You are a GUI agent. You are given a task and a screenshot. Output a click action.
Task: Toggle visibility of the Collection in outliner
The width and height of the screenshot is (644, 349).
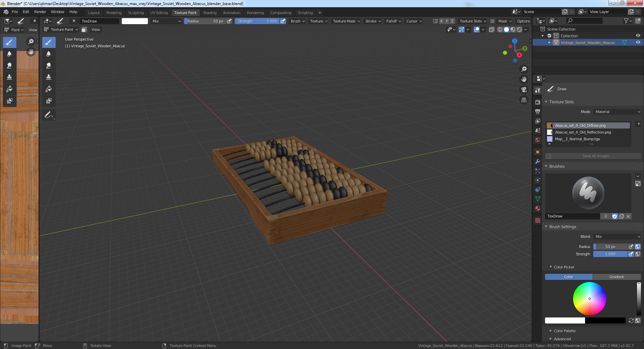[x=638, y=36]
